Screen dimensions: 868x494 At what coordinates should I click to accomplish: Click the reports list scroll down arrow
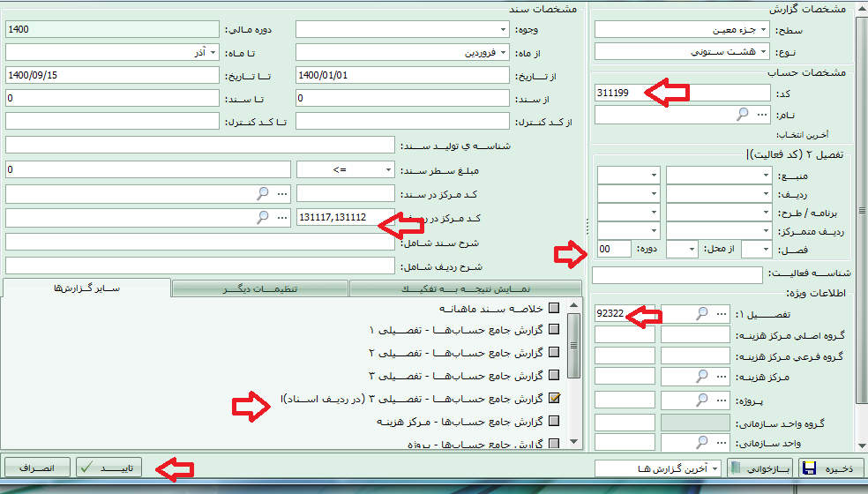[574, 441]
